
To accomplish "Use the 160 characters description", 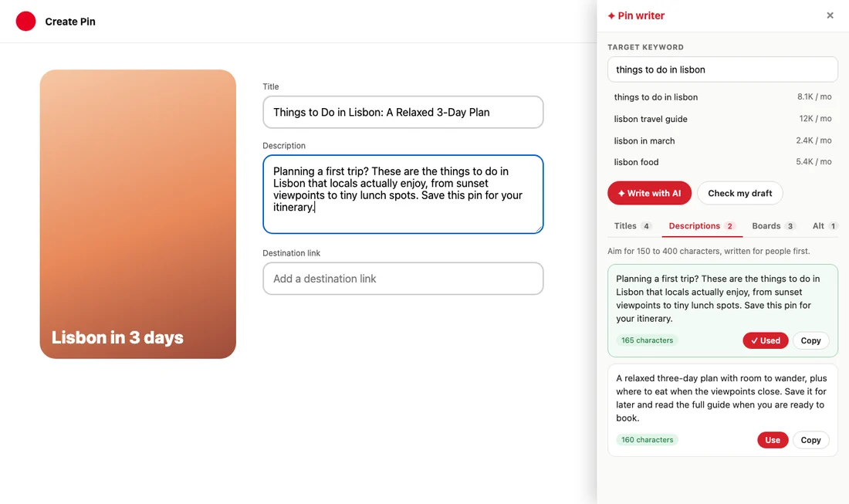I will point(773,440).
